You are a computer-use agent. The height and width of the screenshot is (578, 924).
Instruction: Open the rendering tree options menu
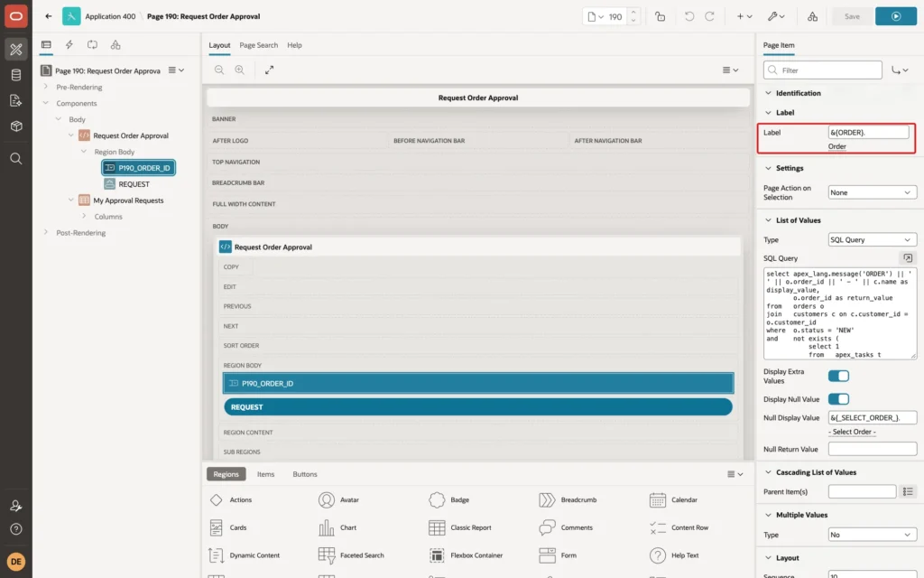[x=176, y=70]
